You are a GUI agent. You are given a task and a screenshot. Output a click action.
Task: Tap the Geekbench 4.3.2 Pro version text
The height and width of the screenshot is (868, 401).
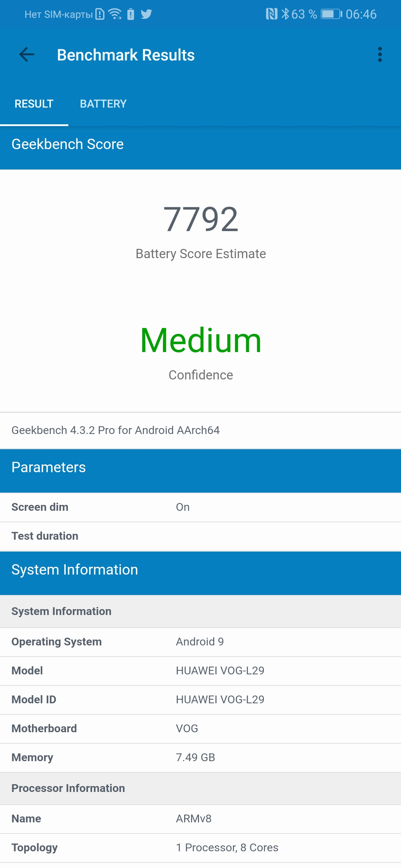tap(115, 430)
